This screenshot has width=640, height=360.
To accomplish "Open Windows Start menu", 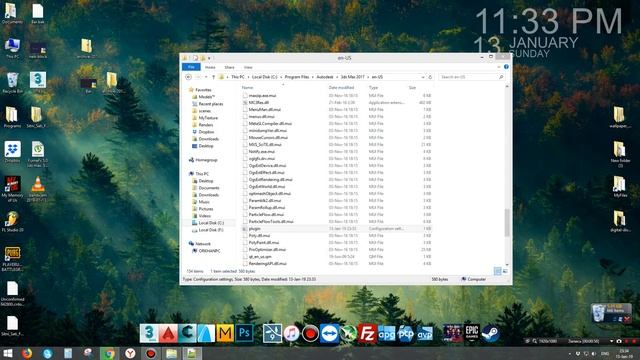I will pyautogui.click(x=8, y=353).
